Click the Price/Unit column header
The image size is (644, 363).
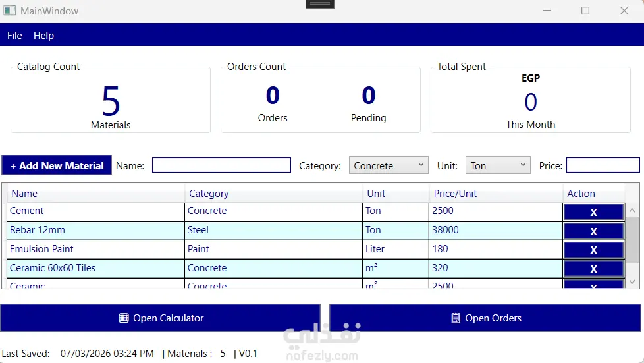pyautogui.click(x=496, y=193)
